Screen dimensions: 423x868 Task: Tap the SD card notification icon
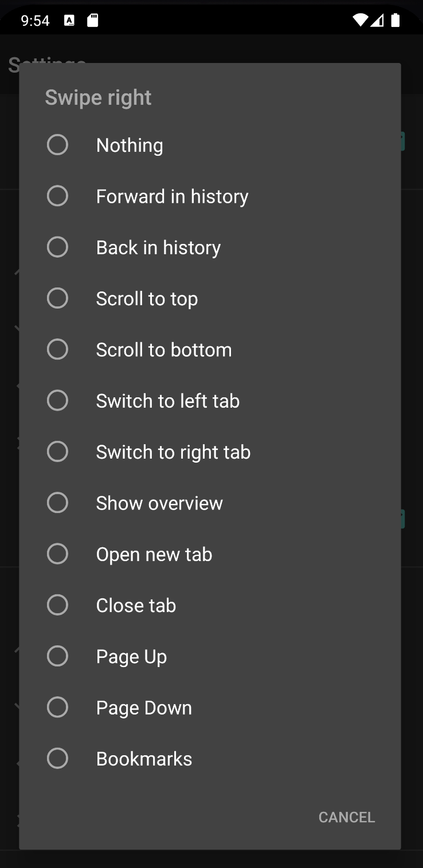(x=92, y=21)
